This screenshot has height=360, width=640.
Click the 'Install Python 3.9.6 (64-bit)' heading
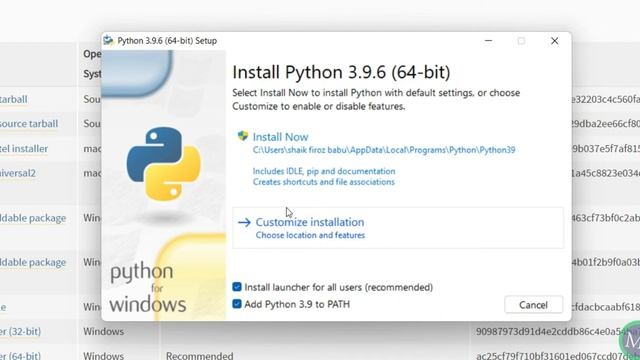pos(341,72)
